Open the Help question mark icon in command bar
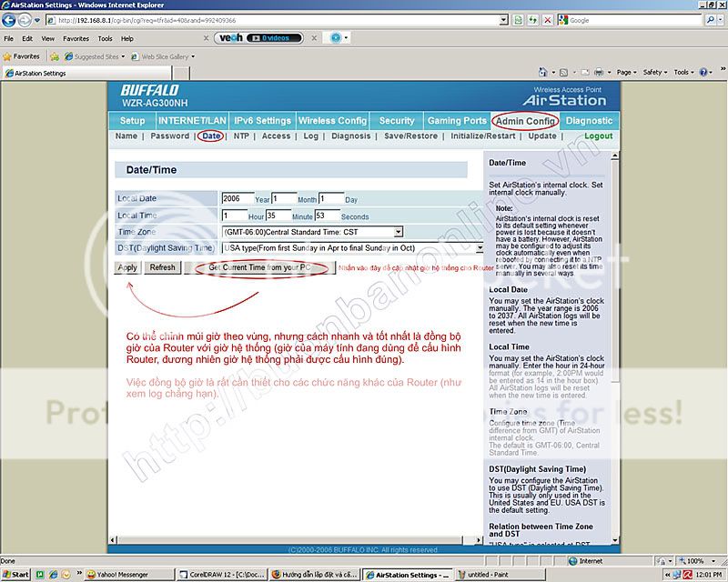Image resolution: width=728 pixels, height=582 pixels. click(x=703, y=73)
